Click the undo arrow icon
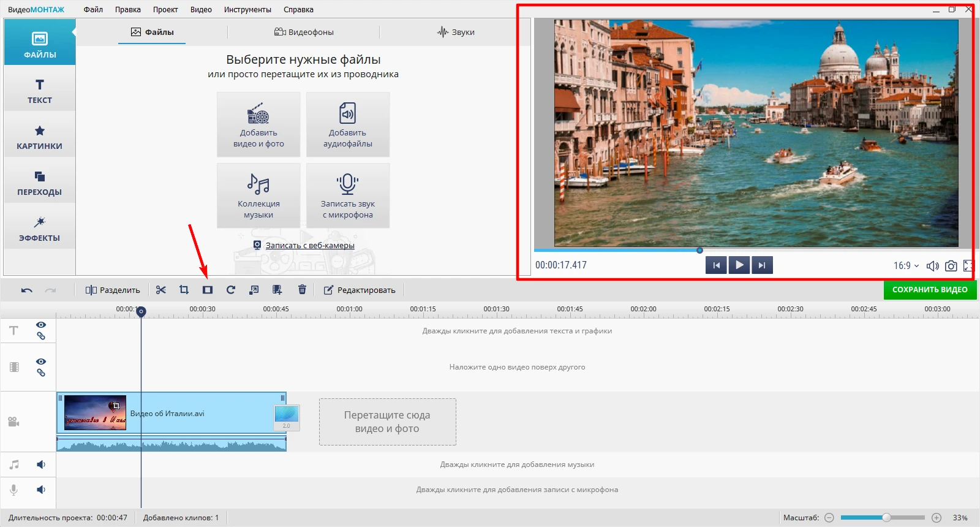The height and width of the screenshot is (527, 980). [x=26, y=290]
